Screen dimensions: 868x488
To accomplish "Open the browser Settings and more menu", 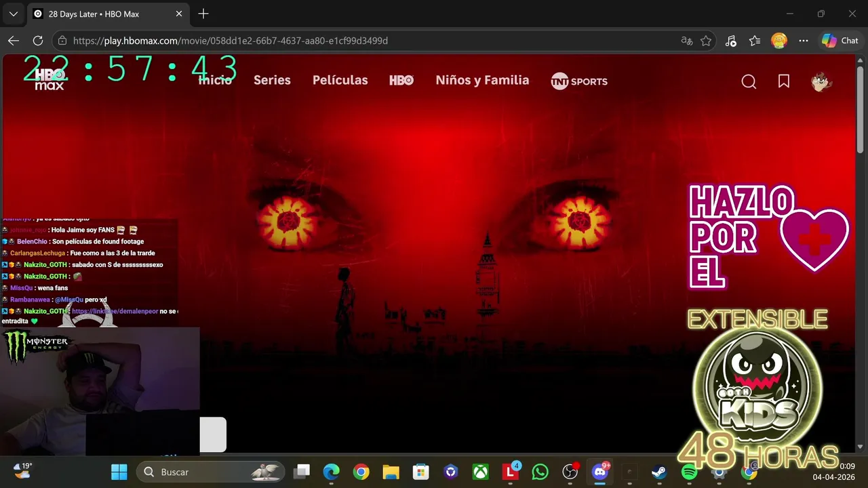I will [x=804, y=41].
